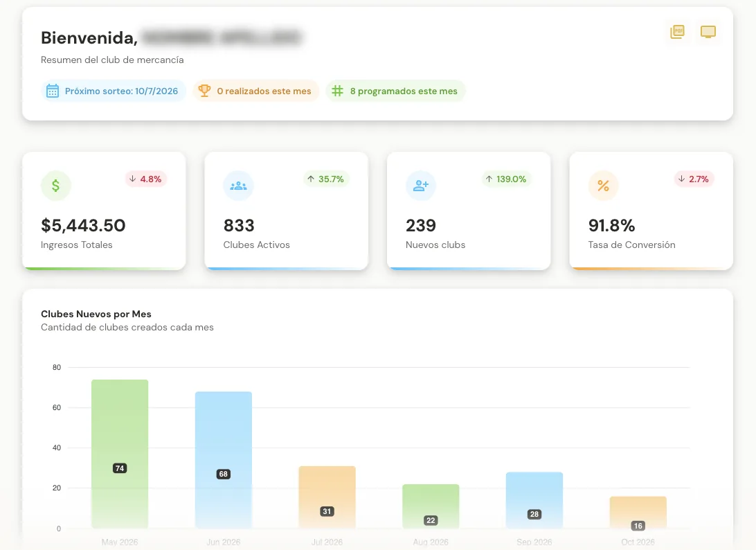This screenshot has height=550, width=756.
Task: Click the Sep 2026 blue bar
Action: [x=534, y=500]
